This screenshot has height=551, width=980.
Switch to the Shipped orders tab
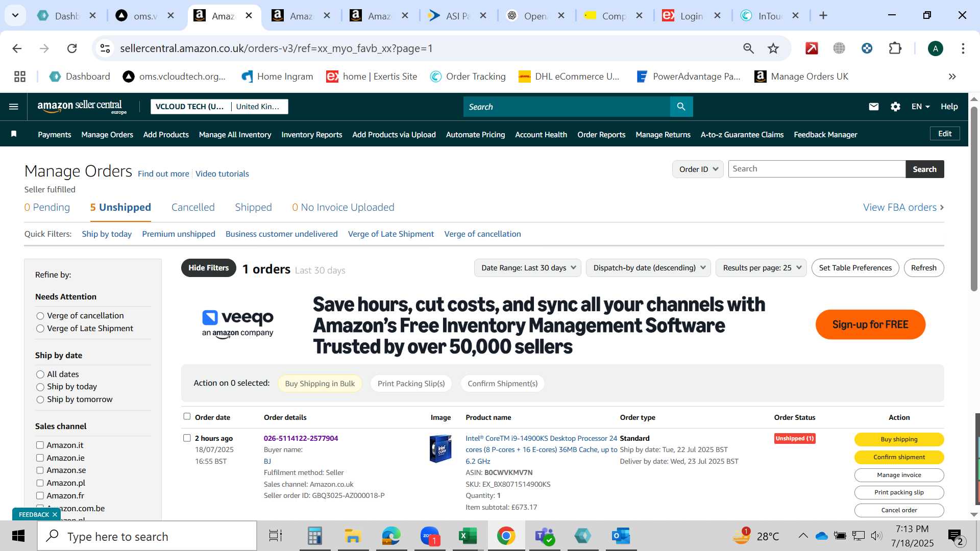point(253,208)
